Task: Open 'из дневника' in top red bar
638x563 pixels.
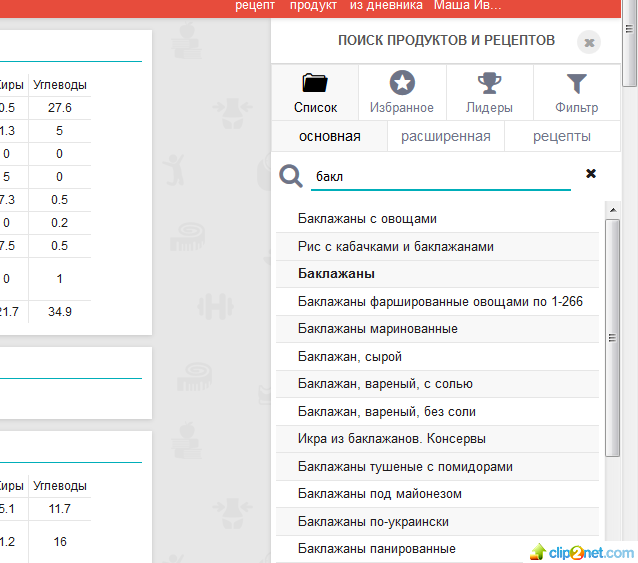Action: [x=385, y=6]
